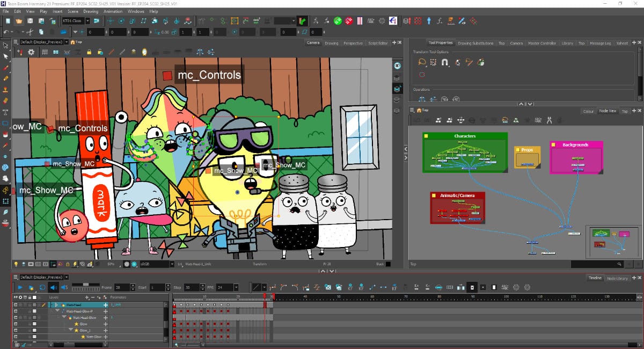Viewport: 644px width, 349px height.
Task: Open the Backgrounds group node
Action: (575, 145)
